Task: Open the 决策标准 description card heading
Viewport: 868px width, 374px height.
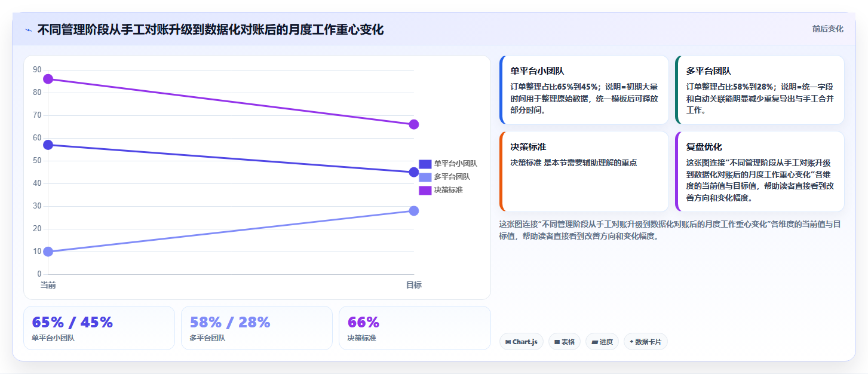Action: coord(528,147)
